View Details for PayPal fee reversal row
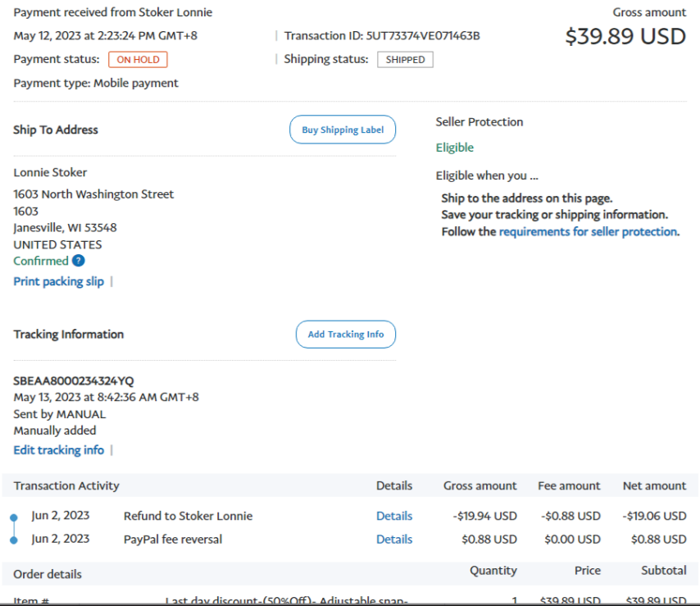Viewport: 700px width, 606px height. click(394, 540)
